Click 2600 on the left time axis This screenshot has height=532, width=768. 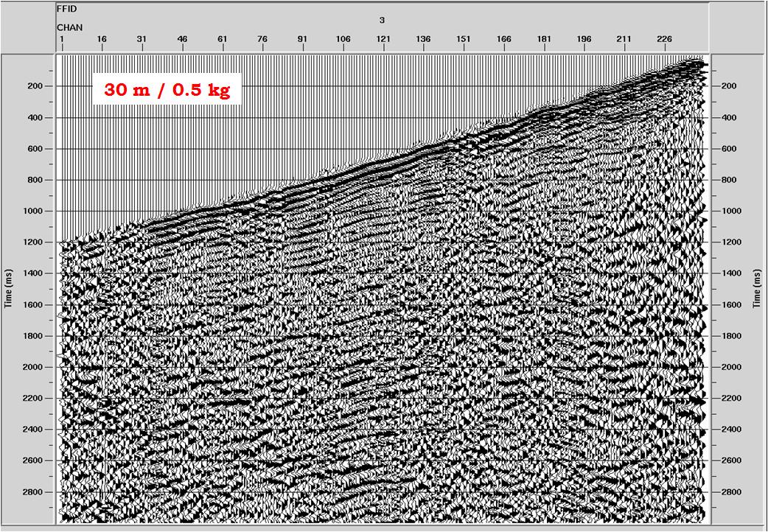point(35,461)
